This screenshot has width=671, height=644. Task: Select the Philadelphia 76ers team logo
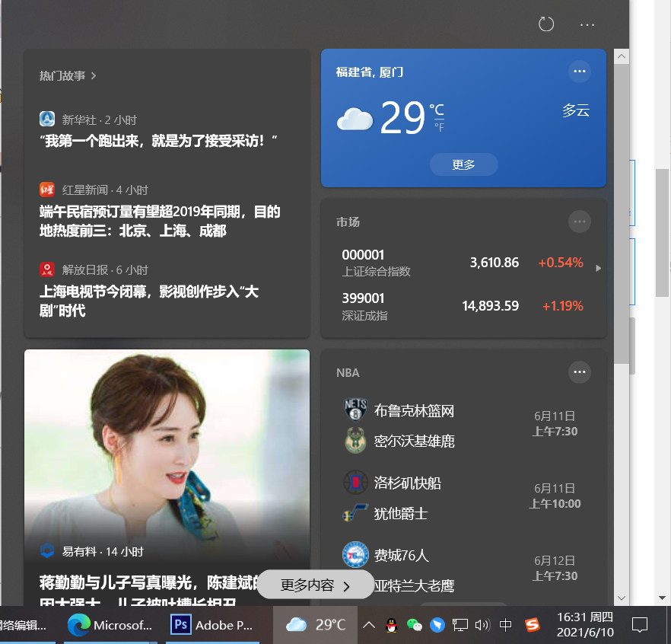[x=355, y=555]
